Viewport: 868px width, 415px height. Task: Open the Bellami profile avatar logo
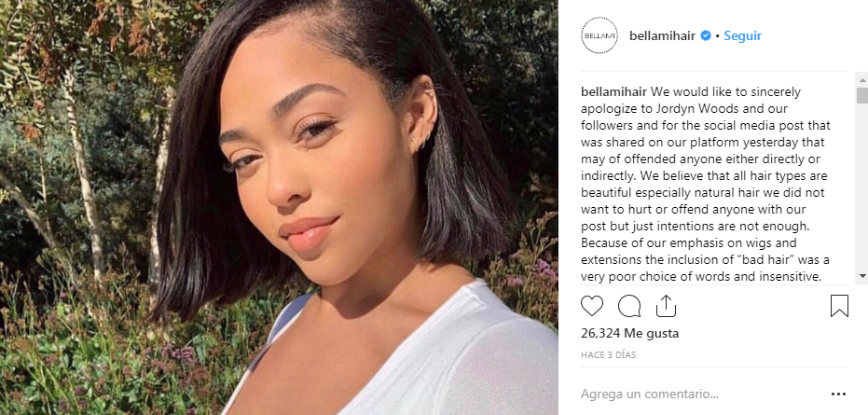[x=599, y=35]
